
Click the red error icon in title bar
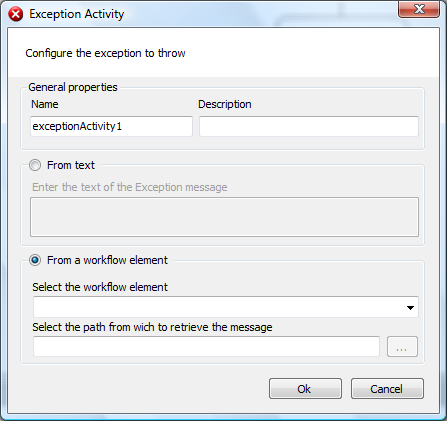coord(16,14)
